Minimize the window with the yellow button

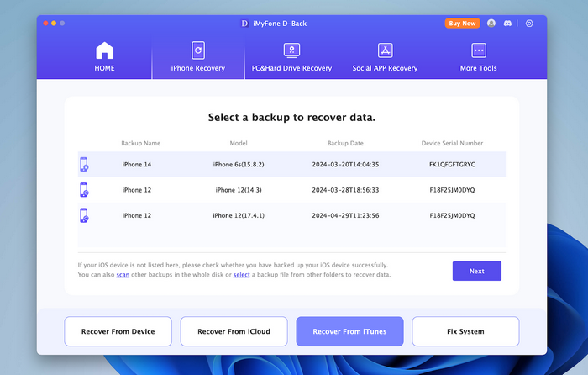[x=54, y=24]
